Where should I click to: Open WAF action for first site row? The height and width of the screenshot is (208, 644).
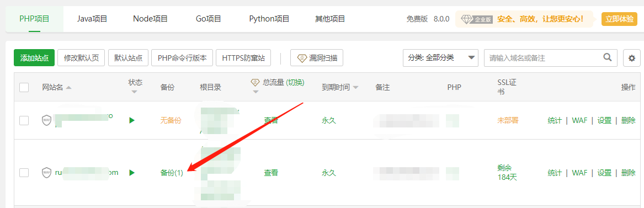pyautogui.click(x=579, y=120)
